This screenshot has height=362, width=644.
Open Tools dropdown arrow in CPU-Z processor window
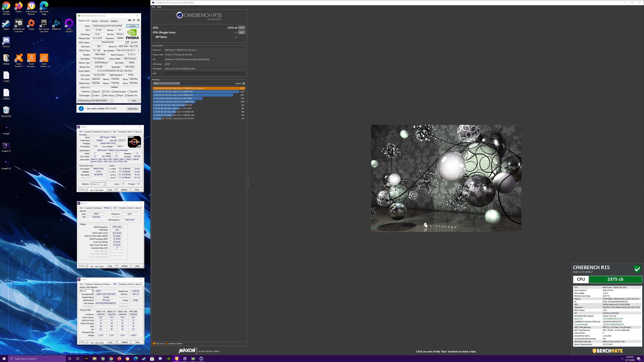(x=116, y=190)
